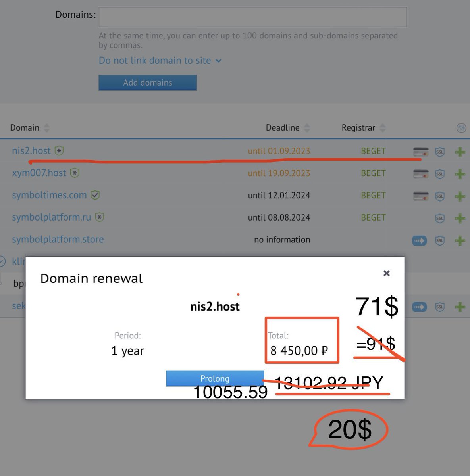
Task: Click deadline "until 08.08.2024"
Action: [279, 218]
